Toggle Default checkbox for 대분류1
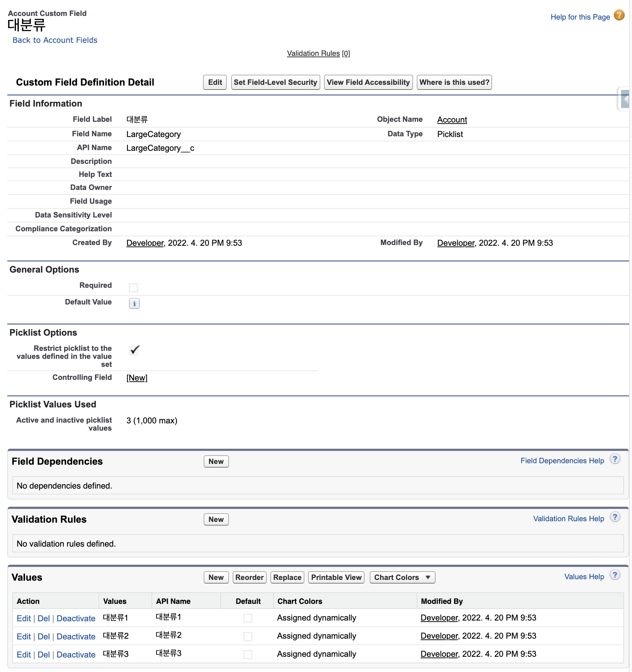632x672 pixels. 248,618
